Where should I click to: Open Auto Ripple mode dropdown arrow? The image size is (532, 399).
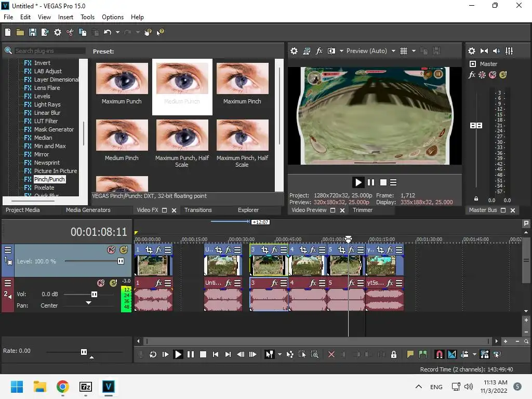(x=474, y=354)
